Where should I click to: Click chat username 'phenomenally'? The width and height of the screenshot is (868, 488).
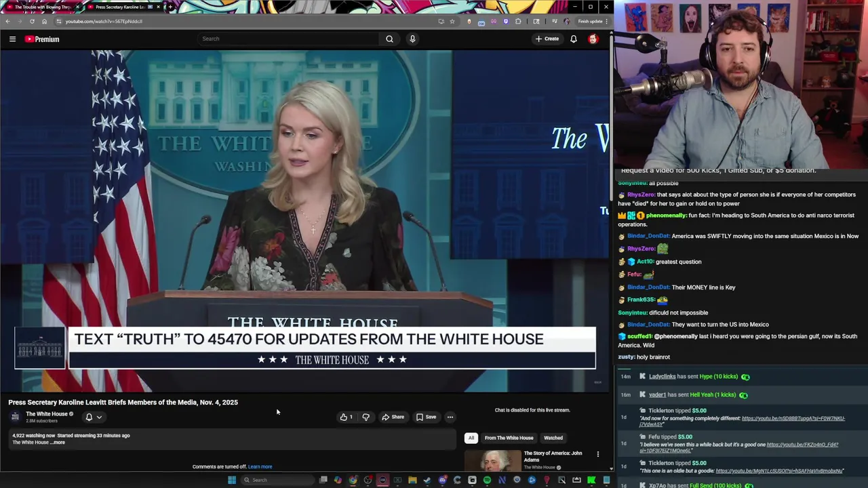(x=666, y=216)
